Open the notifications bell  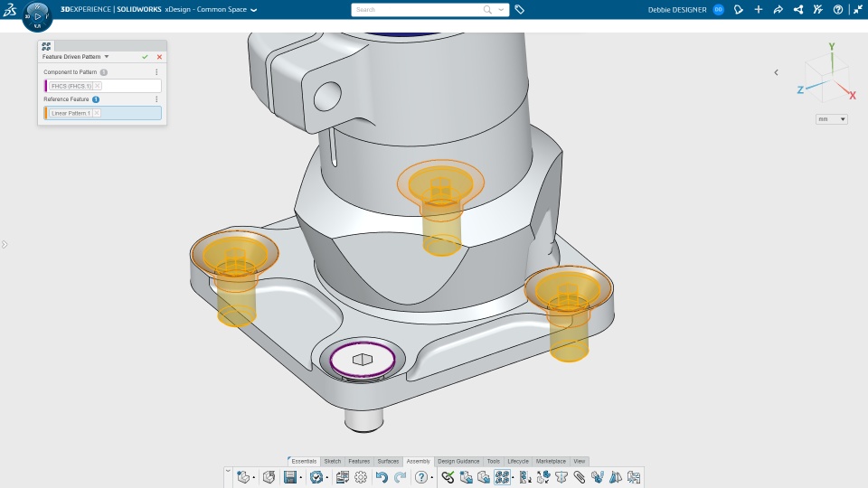point(738,9)
